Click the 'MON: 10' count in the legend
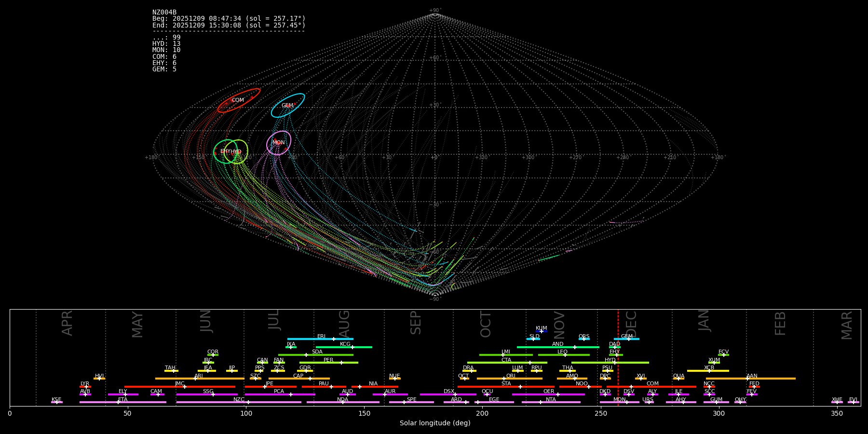This screenshot has width=868, height=434. pos(166,50)
